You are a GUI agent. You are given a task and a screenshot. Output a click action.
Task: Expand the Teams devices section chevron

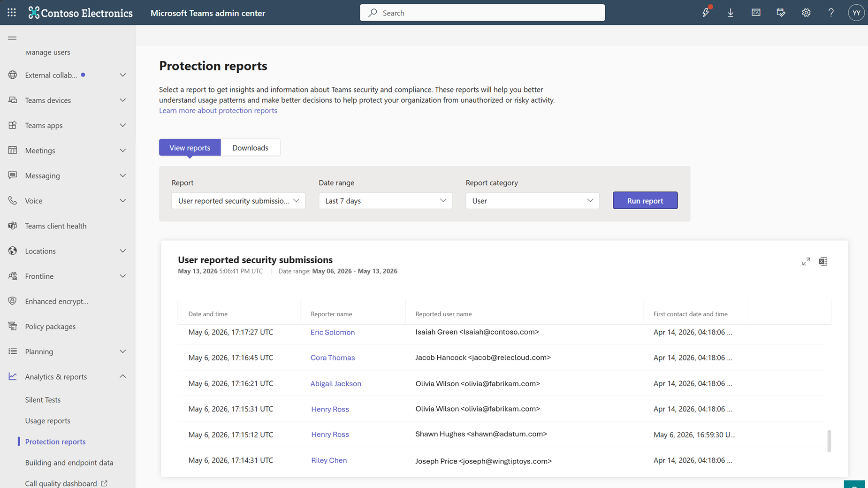point(122,100)
